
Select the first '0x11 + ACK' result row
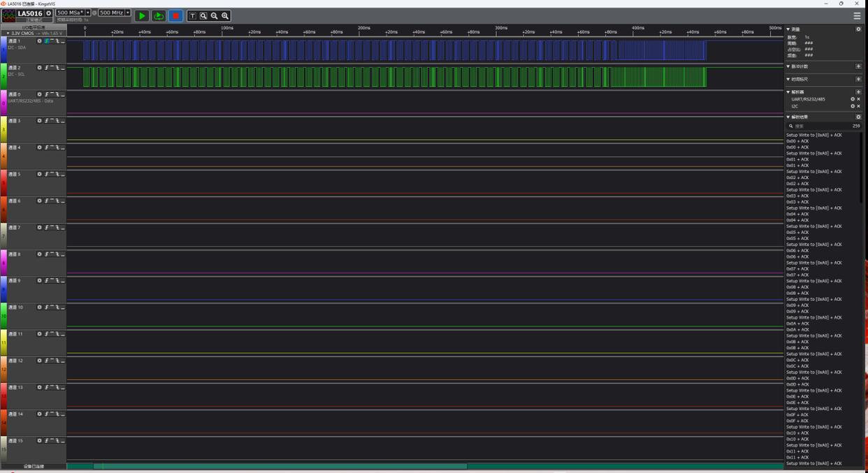pyautogui.click(x=797, y=451)
